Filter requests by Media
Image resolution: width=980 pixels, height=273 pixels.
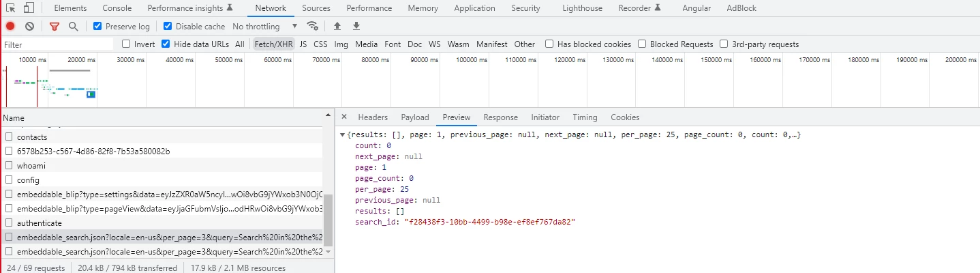point(366,44)
